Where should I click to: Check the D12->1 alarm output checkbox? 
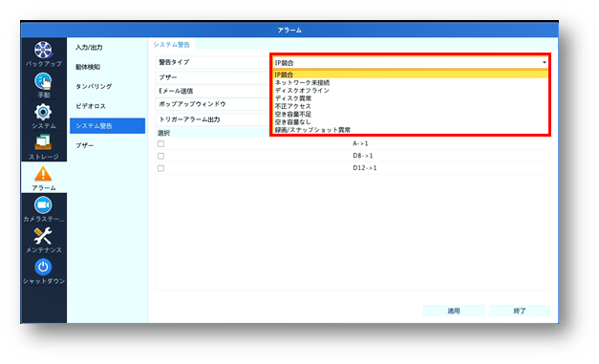(x=160, y=168)
